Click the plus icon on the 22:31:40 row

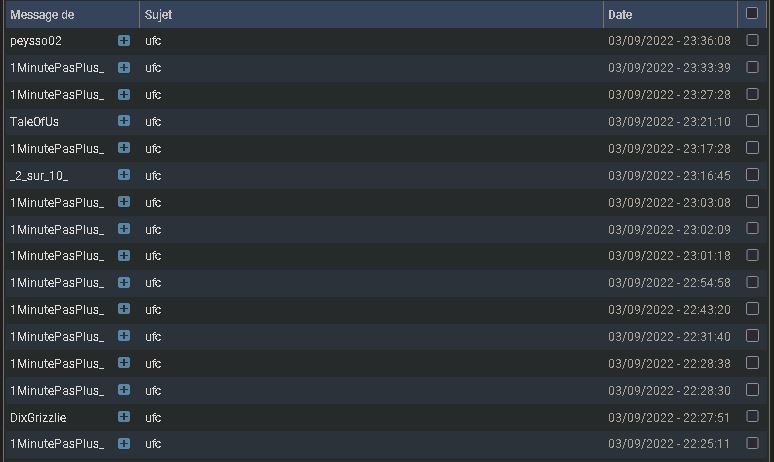click(124, 336)
